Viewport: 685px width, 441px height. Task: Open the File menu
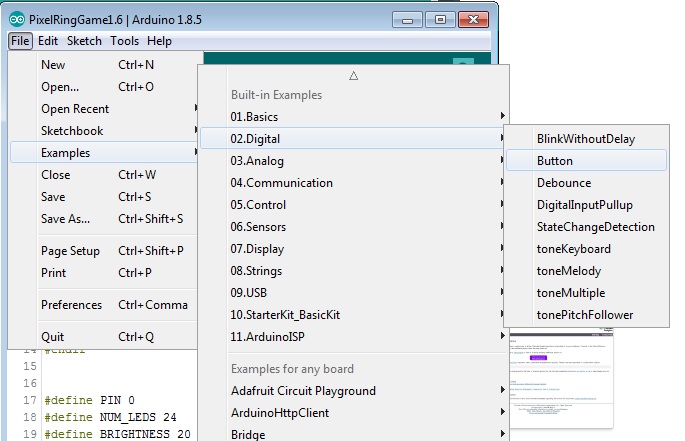[x=20, y=41]
